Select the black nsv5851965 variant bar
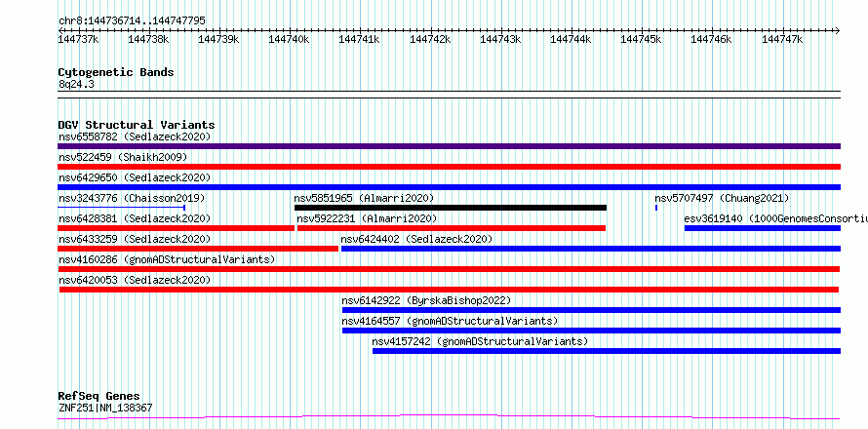868x429 pixels. pos(451,208)
